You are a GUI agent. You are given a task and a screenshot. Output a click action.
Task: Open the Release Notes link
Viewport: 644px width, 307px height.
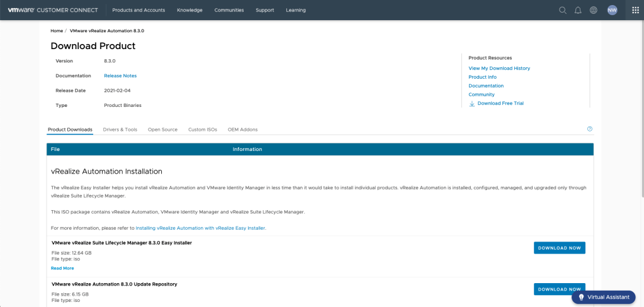120,75
